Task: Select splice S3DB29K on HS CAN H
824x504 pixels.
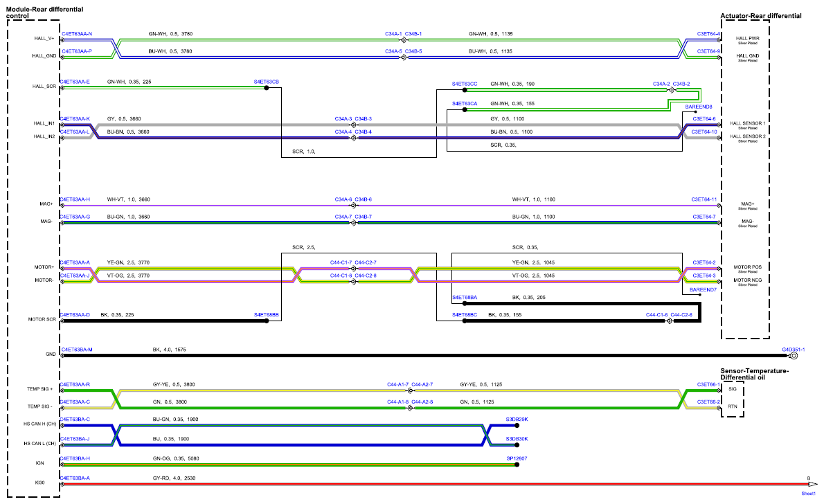Action: tap(517, 419)
